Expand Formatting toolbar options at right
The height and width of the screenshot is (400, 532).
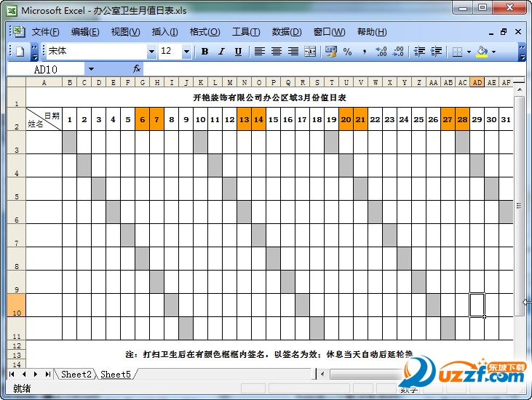(522, 52)
